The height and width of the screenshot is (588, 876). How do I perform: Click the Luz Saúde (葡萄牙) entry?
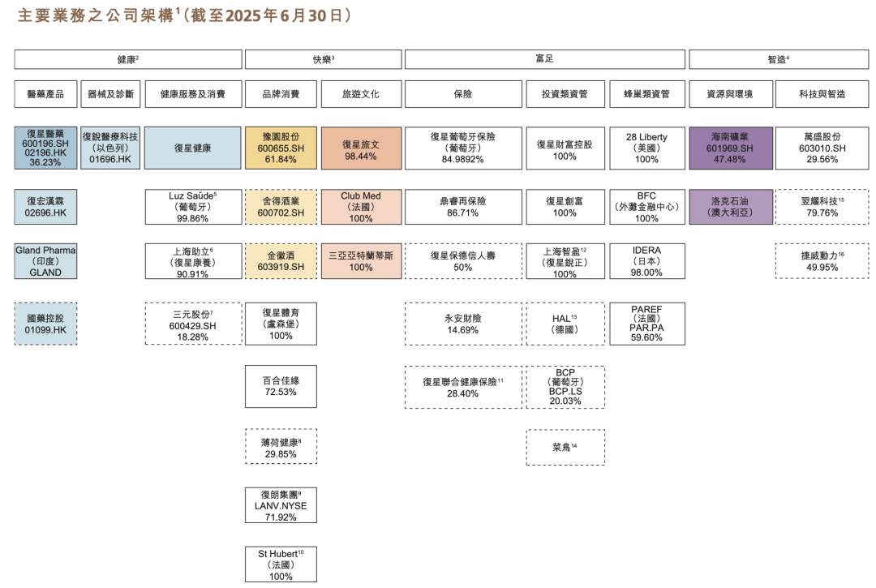point(193,206)
